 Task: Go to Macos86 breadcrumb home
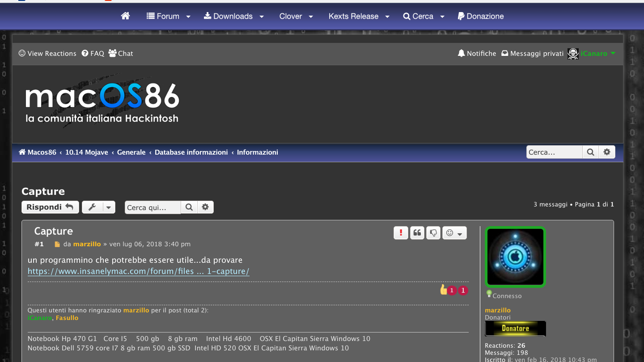[x=38, y=152]
